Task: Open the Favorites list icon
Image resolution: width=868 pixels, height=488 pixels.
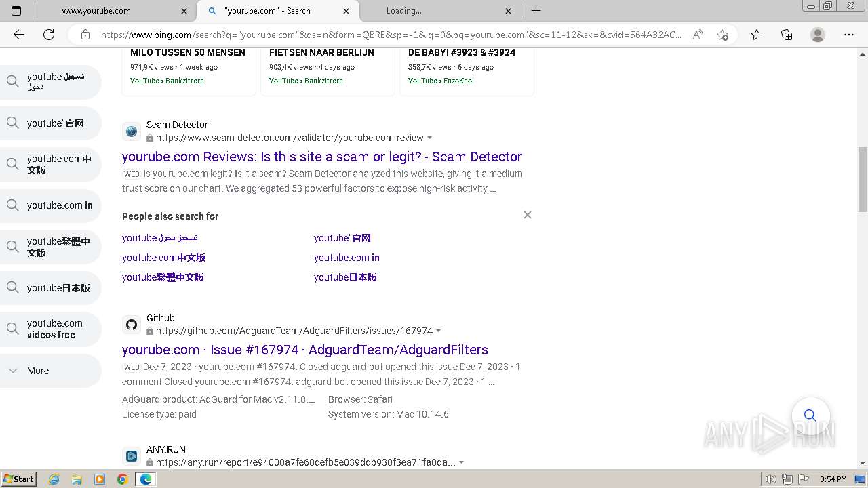Action: pos(757,35)
